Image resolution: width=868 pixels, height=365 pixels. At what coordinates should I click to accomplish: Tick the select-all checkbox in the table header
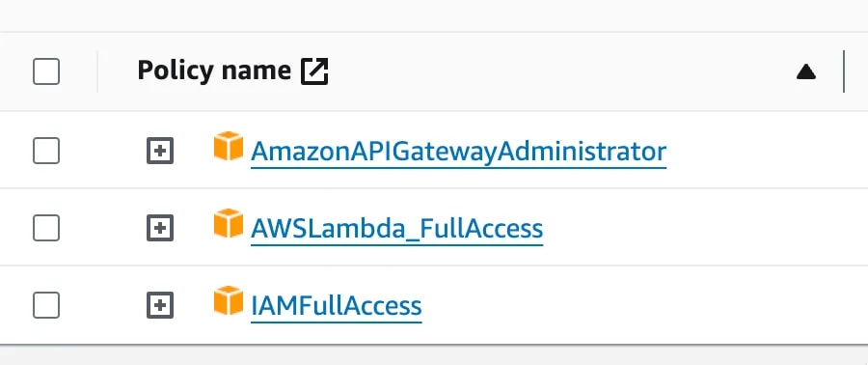tap(46, 71)
